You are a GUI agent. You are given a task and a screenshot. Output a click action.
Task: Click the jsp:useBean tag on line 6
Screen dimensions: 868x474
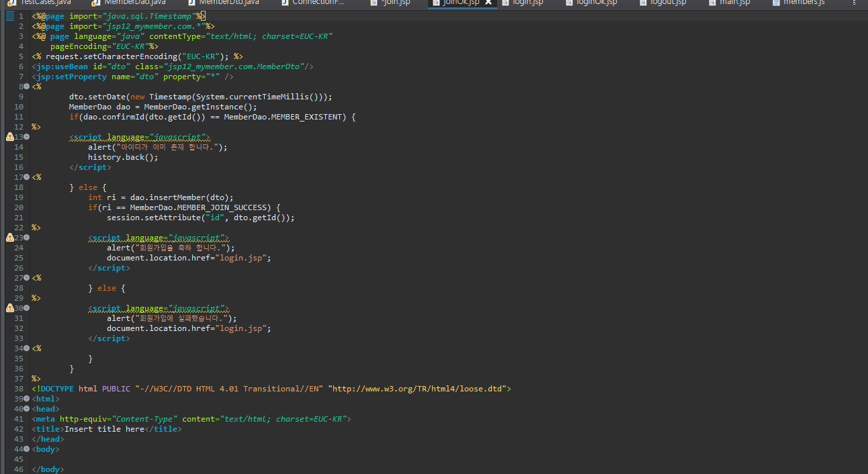pos(173,66)
